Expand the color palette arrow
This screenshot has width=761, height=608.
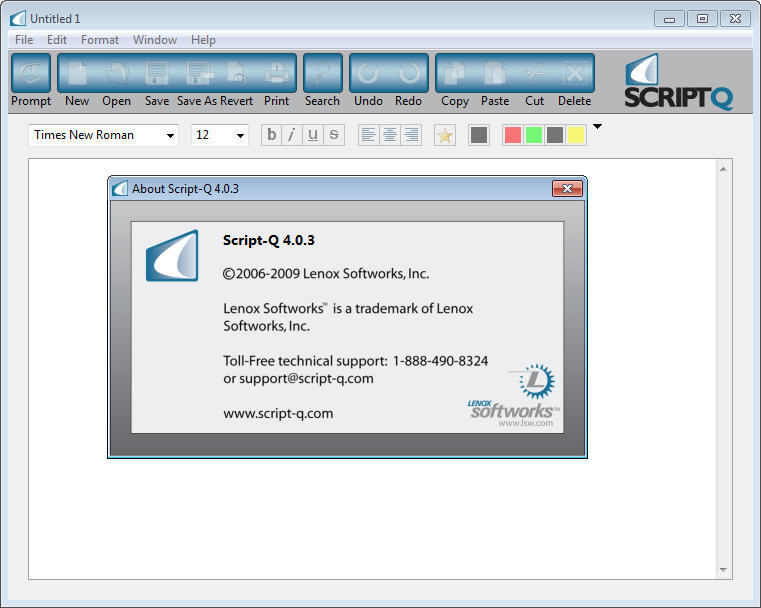pyautogui.click(x=597, y=127)
